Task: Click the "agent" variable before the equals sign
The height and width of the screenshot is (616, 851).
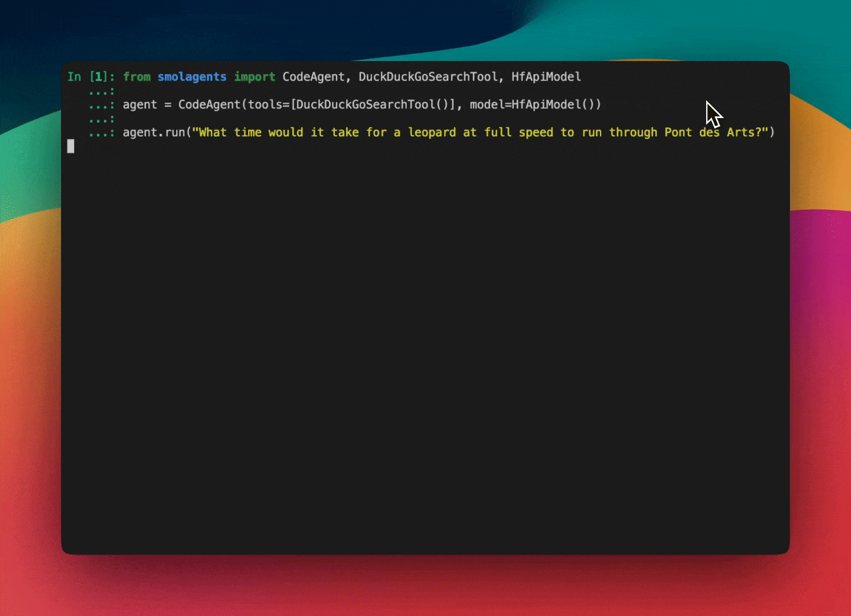Action: 140,105
